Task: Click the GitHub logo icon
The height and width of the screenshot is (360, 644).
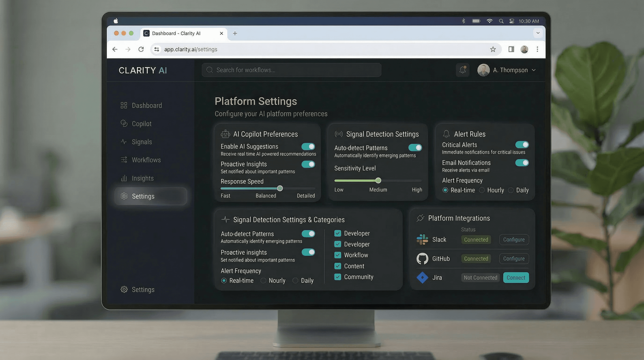Action: point(422,259)
